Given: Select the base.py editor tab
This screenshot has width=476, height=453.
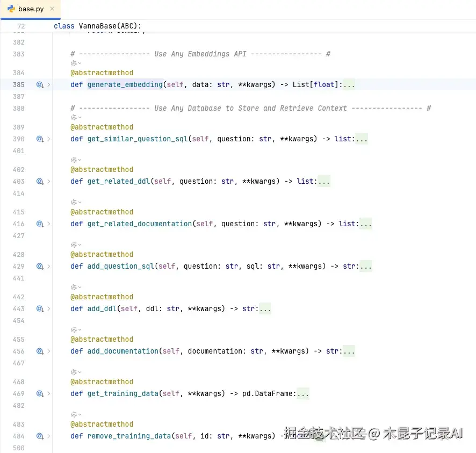Looking at the screenshot, I should (x=30, y=9).
